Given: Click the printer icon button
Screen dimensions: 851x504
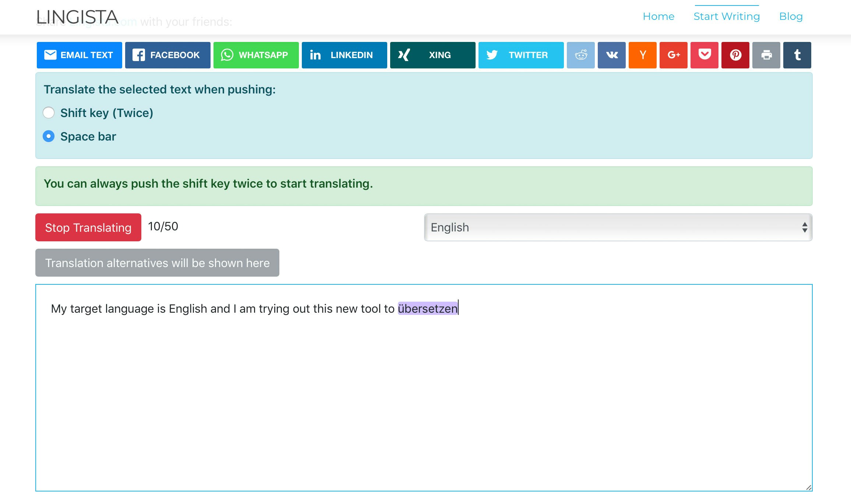Looking at the screenshot, I should click(766, 55).
